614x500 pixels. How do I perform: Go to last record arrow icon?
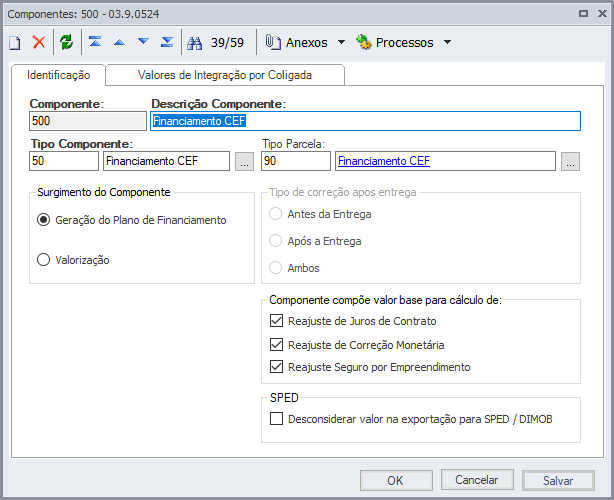point(167,42)
